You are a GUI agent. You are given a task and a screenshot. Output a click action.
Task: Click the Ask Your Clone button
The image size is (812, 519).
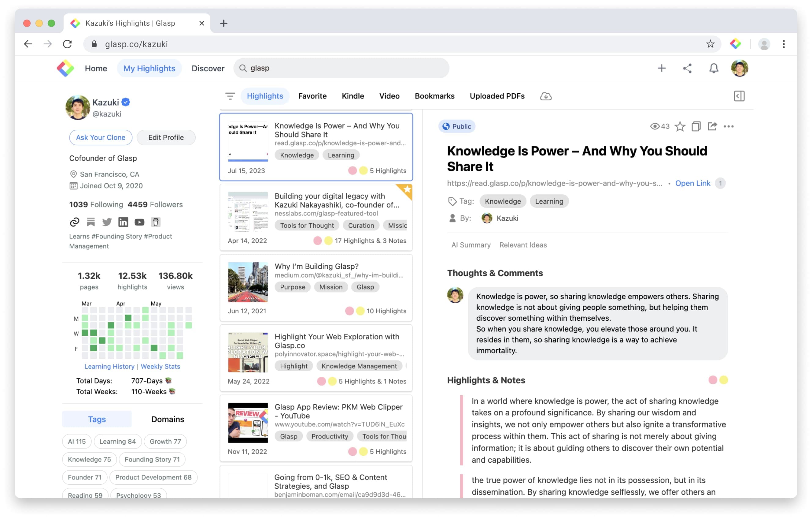101,137
